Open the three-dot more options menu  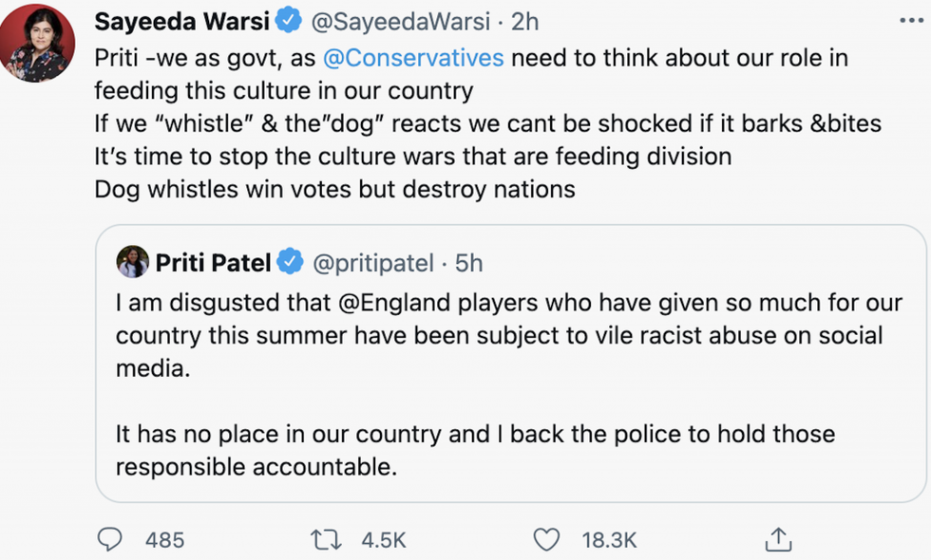click(x=910, y=20)
